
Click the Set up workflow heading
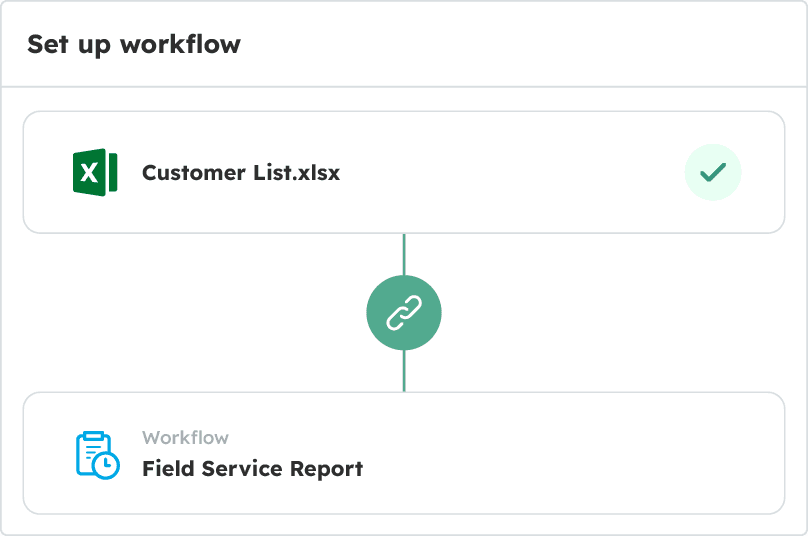coord(134,45)
